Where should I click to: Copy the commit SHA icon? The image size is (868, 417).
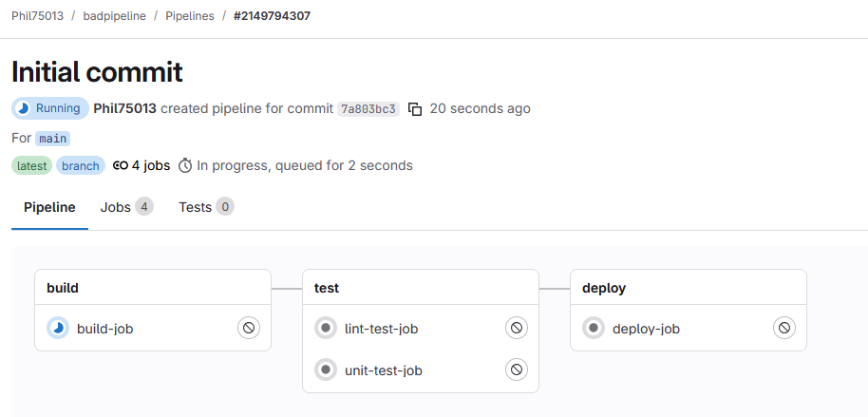coord(415,109)
